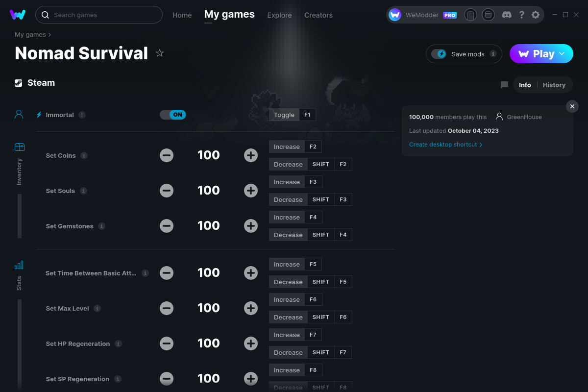Show info for Set Time Between Basic Attacks
The height and width of the screenshot is (392, 588).
tap(146, 273)
